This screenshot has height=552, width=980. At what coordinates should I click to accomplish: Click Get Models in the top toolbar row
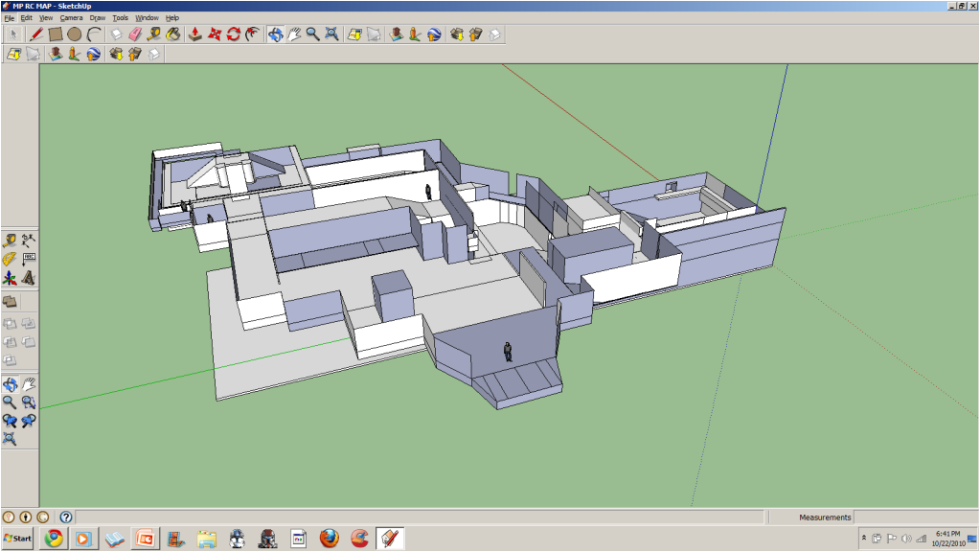coord(456,34)
